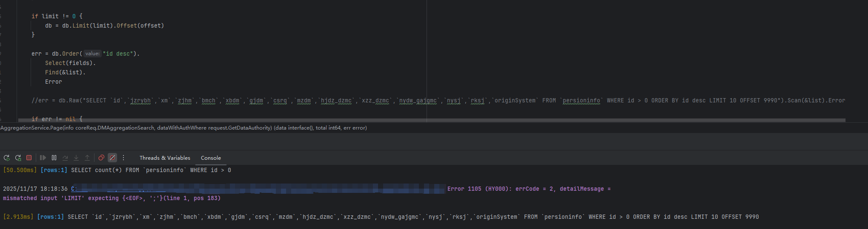Stop the running debug session

tap(29, 158)
